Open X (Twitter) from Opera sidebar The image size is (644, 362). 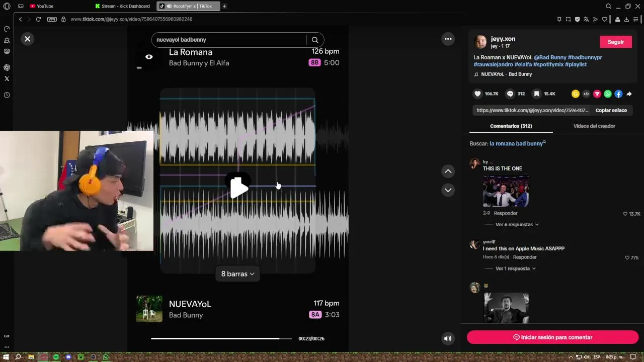7,78
